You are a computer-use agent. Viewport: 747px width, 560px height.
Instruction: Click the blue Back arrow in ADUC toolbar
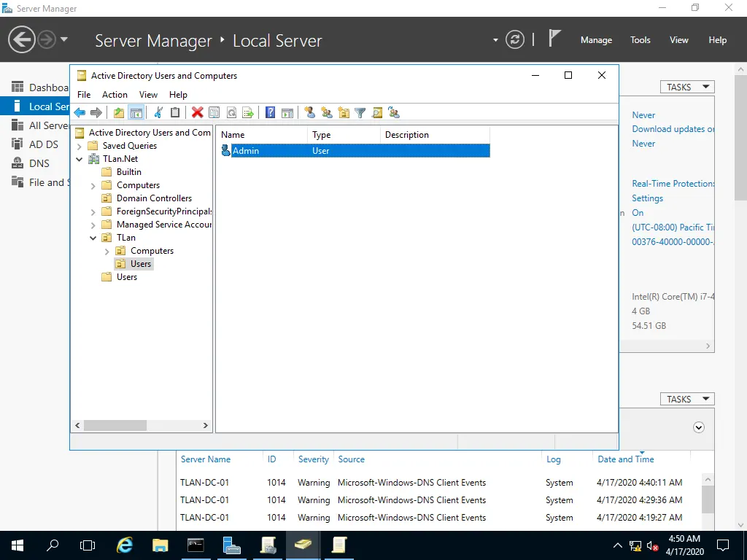coord(80,113)
